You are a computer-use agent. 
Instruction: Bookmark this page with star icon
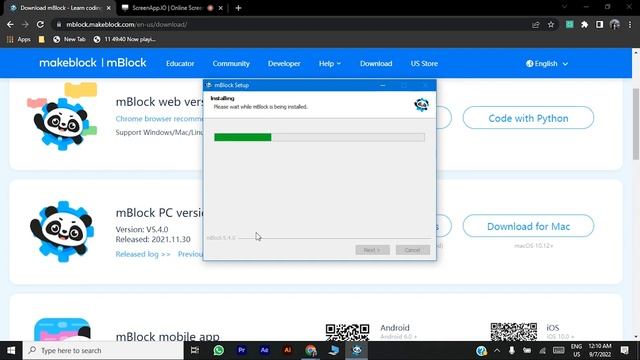tap(551, 24)
